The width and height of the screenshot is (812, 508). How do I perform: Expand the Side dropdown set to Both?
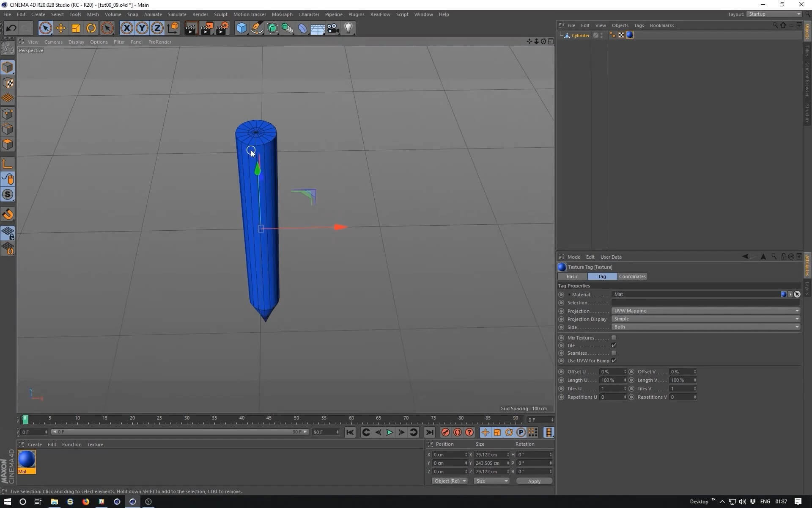coord(705,327)
